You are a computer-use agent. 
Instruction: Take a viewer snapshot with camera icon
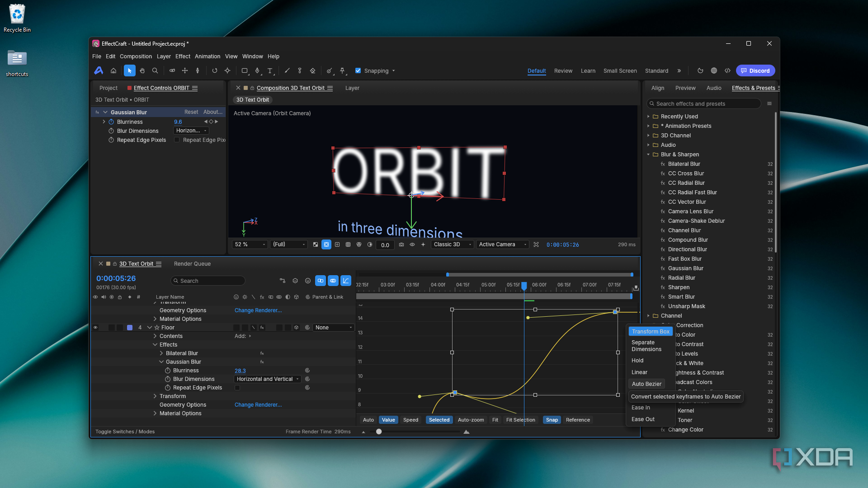[401, 244]
